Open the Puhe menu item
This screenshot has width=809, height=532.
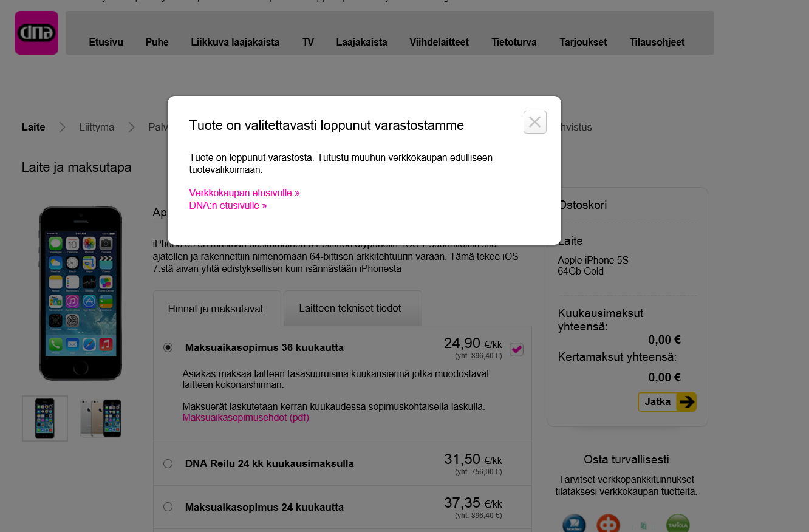point(157,42)
